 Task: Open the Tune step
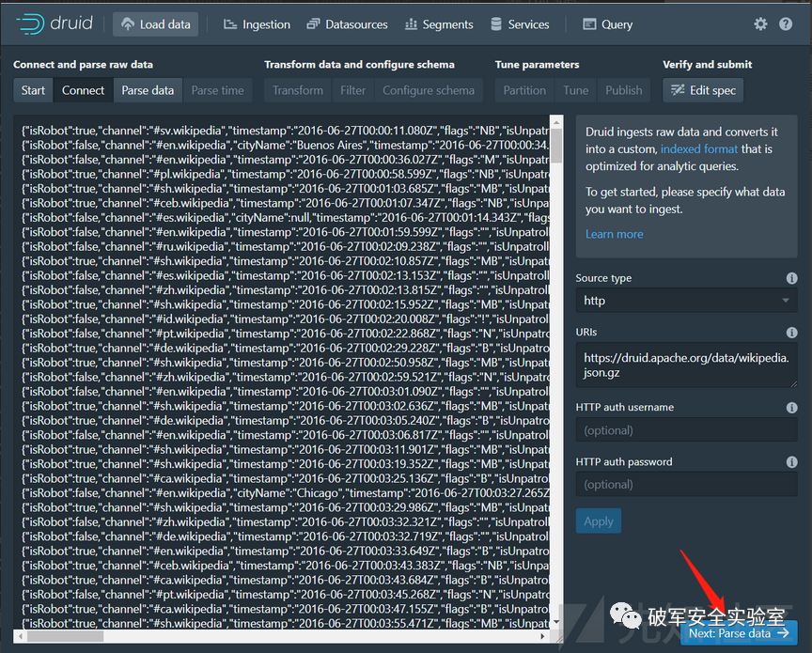point(576,90)
